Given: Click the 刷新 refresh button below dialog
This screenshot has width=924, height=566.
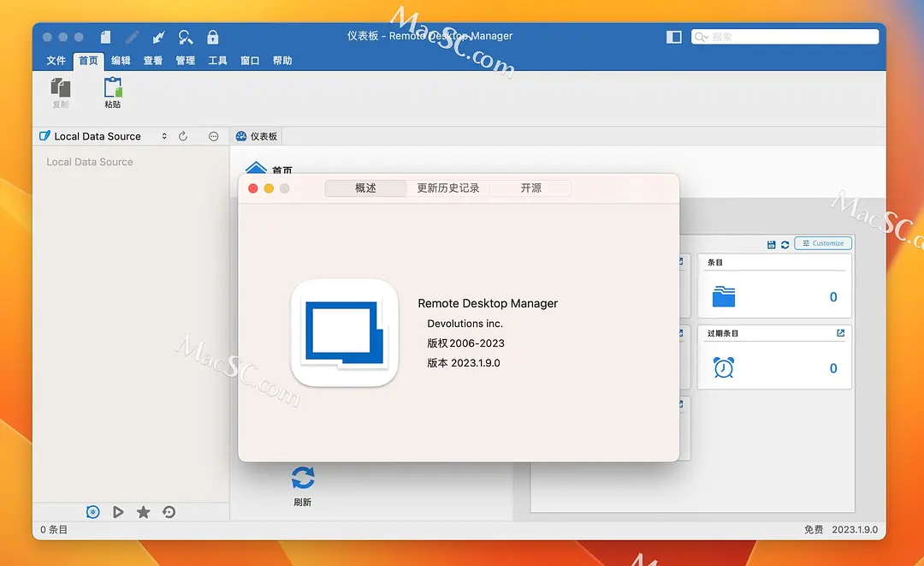Looking at the screenshot, I should (x=302, y=486).
